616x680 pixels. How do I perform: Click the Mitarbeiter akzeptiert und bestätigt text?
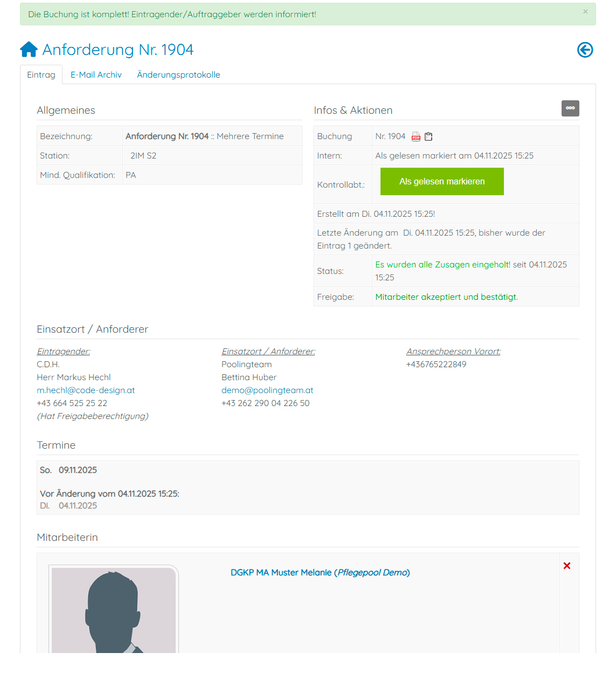tap(446, 297)
